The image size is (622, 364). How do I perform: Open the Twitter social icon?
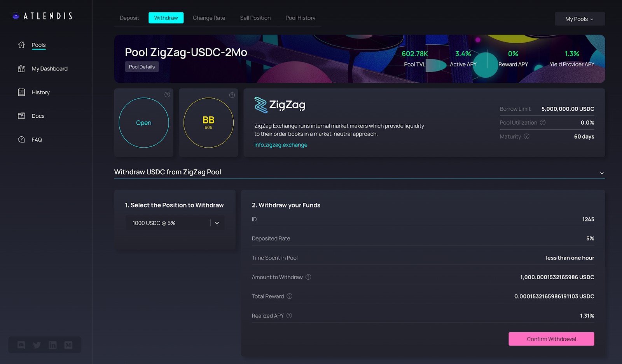[x=37, y=345]
